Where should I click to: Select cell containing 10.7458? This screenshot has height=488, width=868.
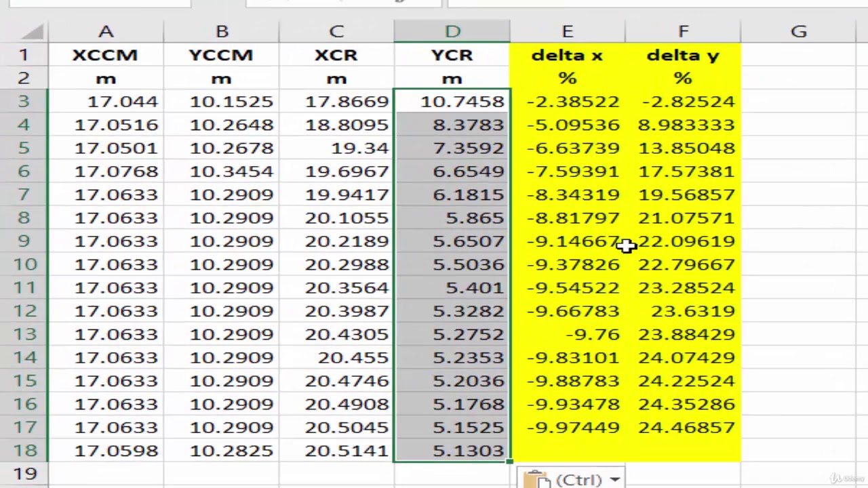(452, 102)
